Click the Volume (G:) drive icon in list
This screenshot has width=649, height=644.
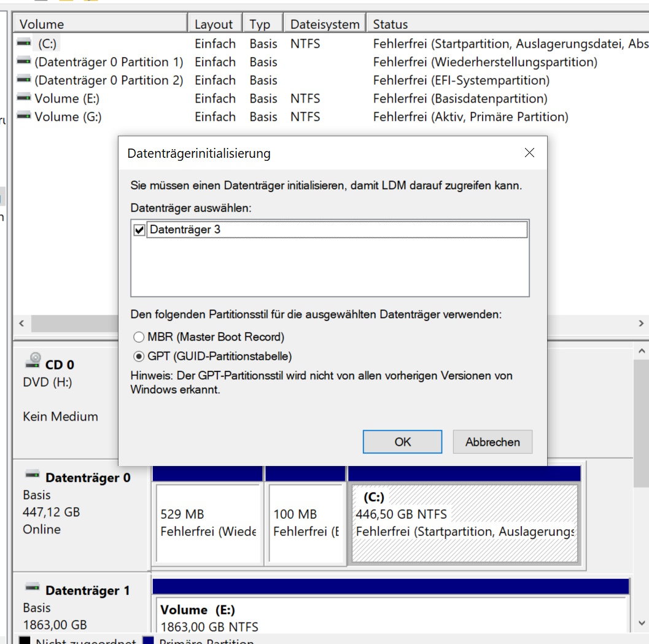coord(24,116)
